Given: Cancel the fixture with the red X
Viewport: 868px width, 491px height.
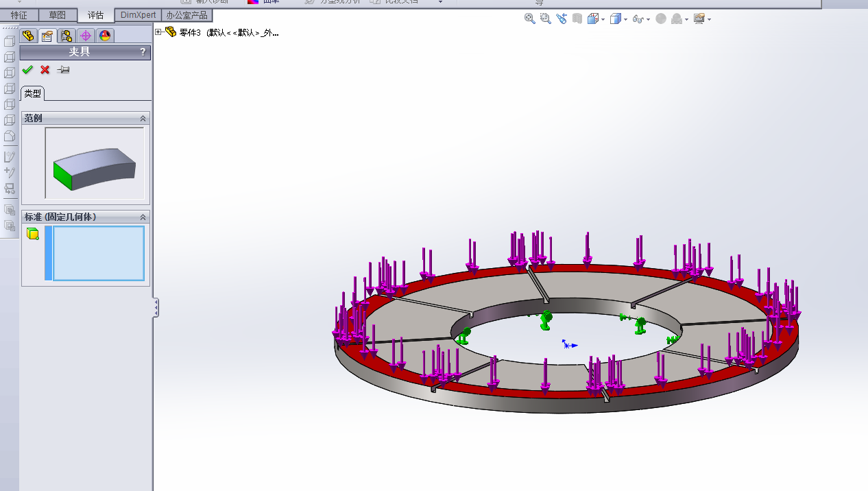Looking at the screenshot, I should pyautogui.click(x=45, y=69).
